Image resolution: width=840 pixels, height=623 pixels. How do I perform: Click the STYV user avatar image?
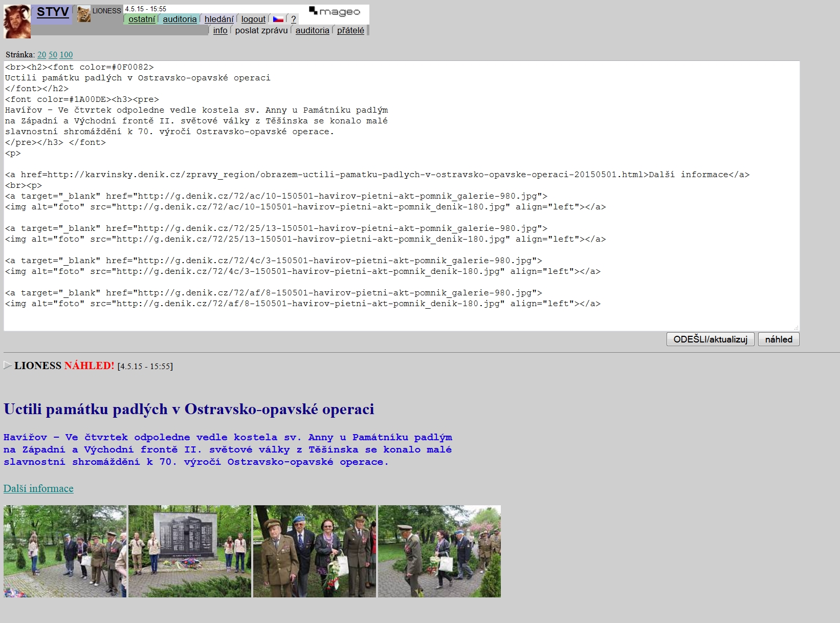[17, 22]
